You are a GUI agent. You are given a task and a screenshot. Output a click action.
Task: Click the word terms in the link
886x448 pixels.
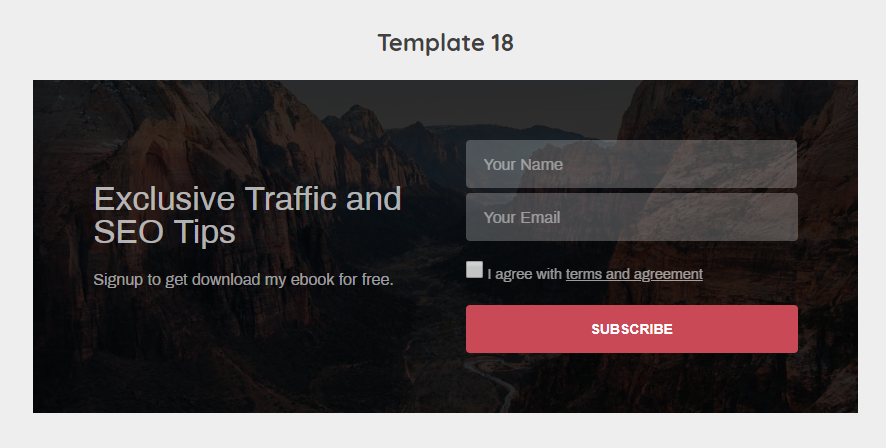(x=583, y=274)
